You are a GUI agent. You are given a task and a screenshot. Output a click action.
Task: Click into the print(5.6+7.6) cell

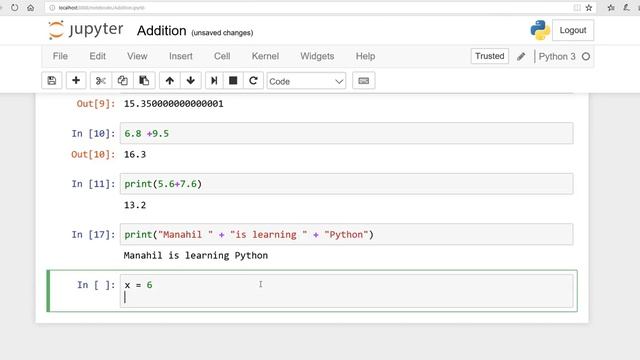(x=347, y=184)
